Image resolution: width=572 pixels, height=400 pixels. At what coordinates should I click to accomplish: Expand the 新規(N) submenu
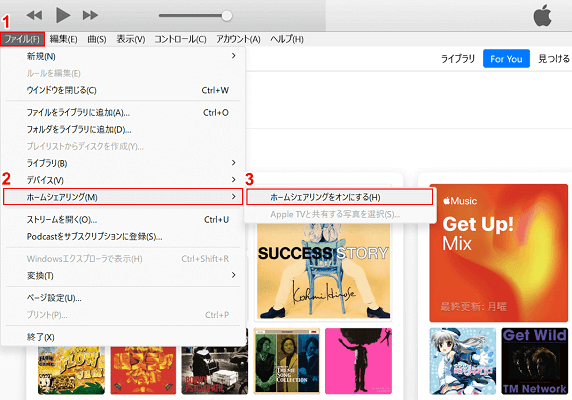tap(123, 56)
